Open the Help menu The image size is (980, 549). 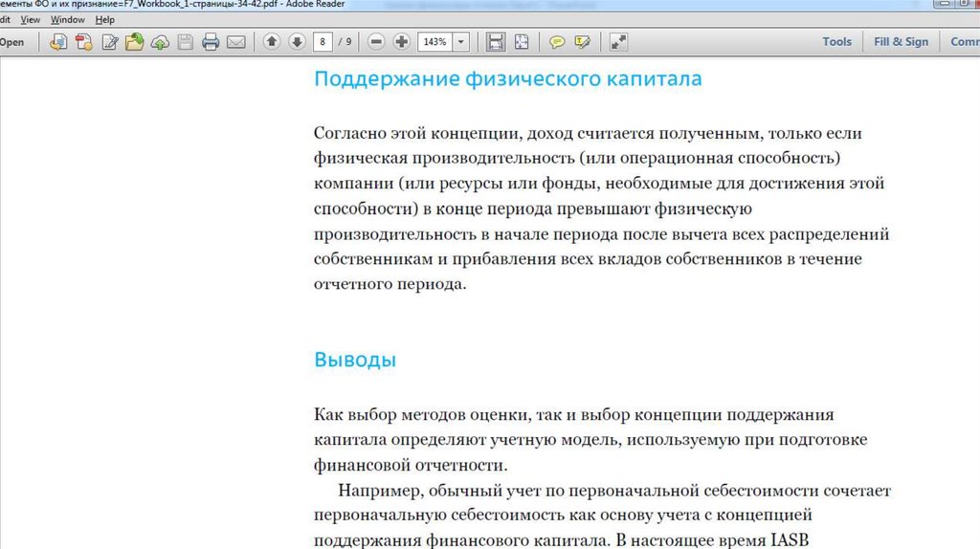click(x=105, y=19)
